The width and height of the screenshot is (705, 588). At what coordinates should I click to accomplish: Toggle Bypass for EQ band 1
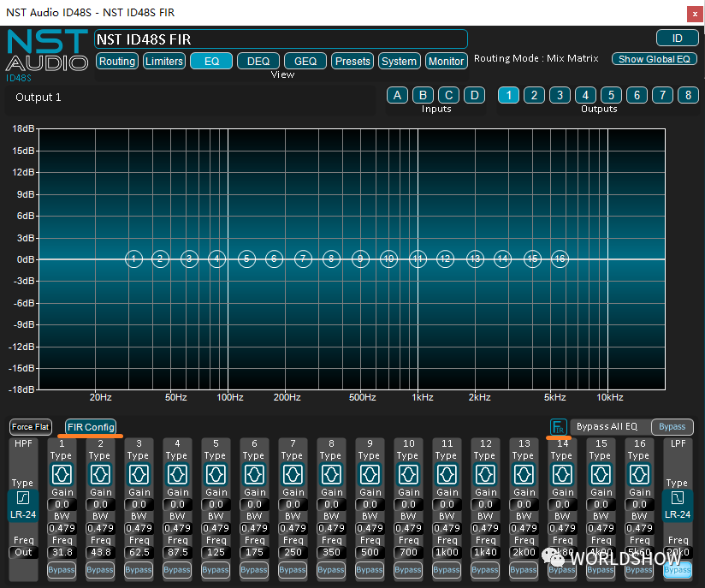62,569
